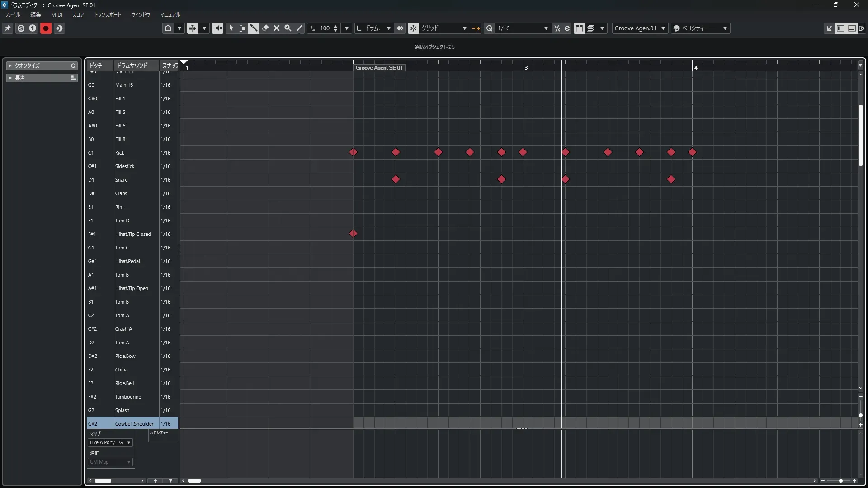Screen dimensions: 868x488
Task: Click the Crash A drum sound
Action: 123,329
